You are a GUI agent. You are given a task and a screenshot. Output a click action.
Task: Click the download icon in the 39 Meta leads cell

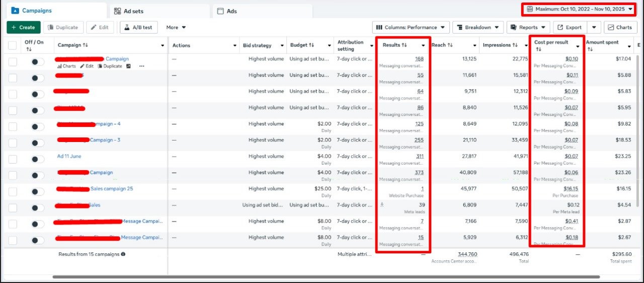pyautogui.click(x=382, y=205)
